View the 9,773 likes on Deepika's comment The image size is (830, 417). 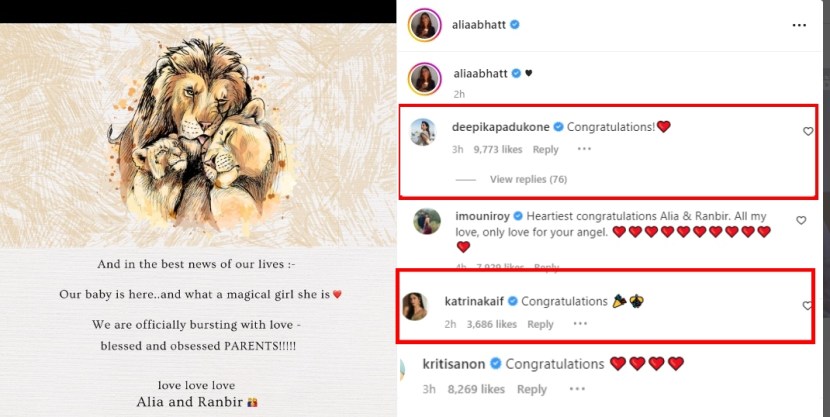click(x=498, y=150)
